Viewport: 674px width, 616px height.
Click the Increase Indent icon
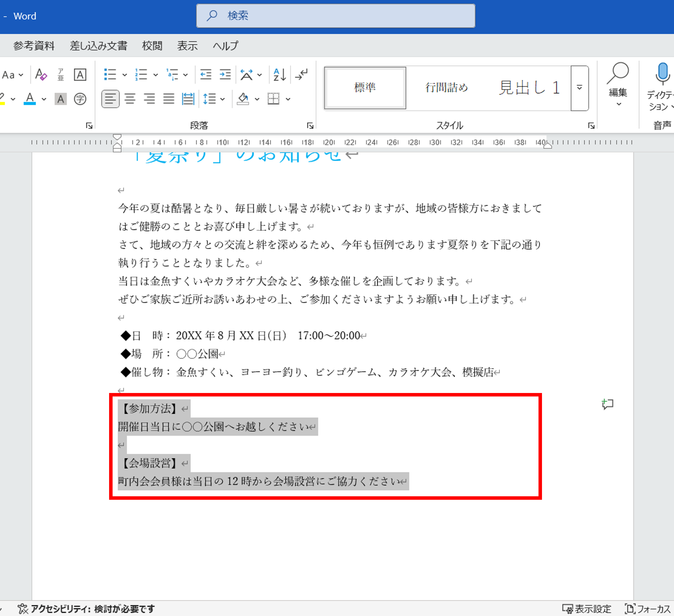coord(225,74)
